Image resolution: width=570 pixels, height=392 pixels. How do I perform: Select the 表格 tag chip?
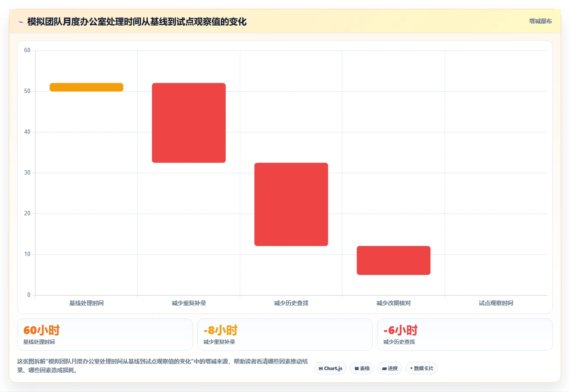coord(362,368)
